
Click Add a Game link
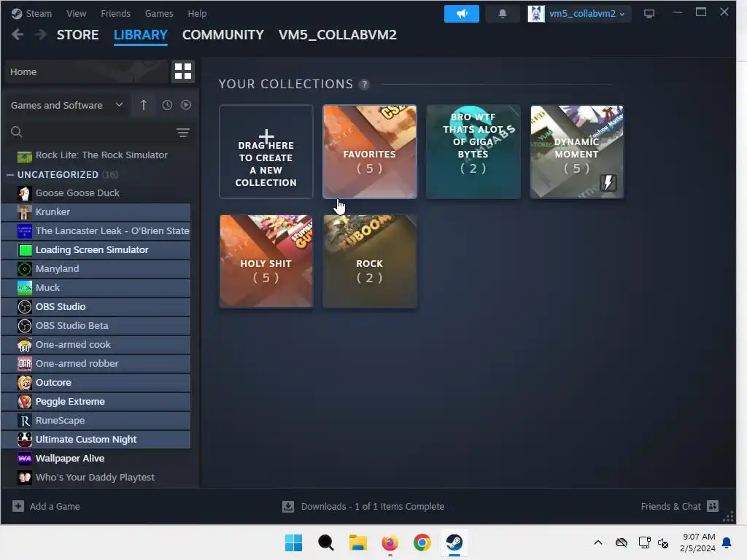click(55, 506)
